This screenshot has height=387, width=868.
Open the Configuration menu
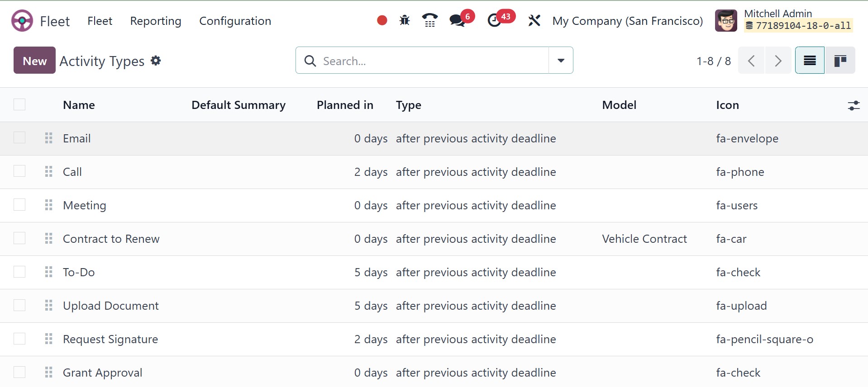pyautogui.click(x=235, y=21)
